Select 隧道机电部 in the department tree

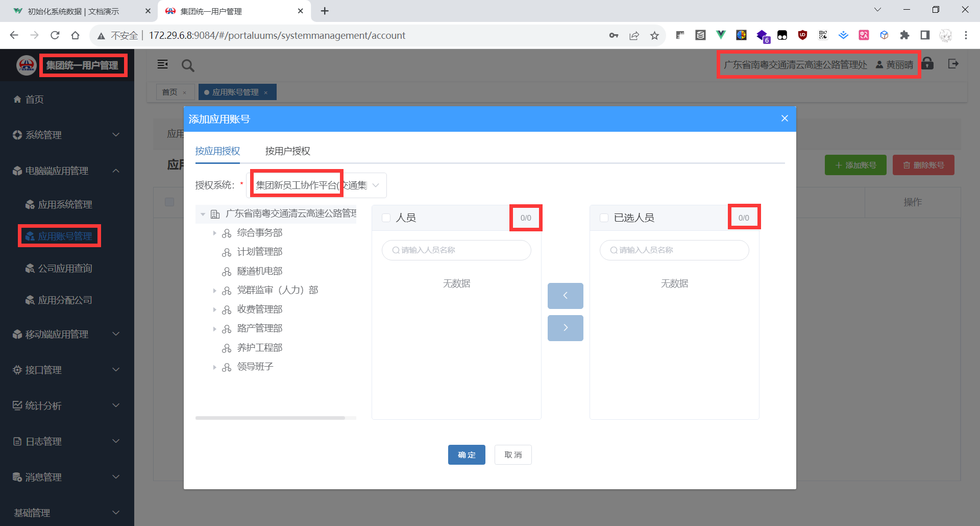pos(259,271)
